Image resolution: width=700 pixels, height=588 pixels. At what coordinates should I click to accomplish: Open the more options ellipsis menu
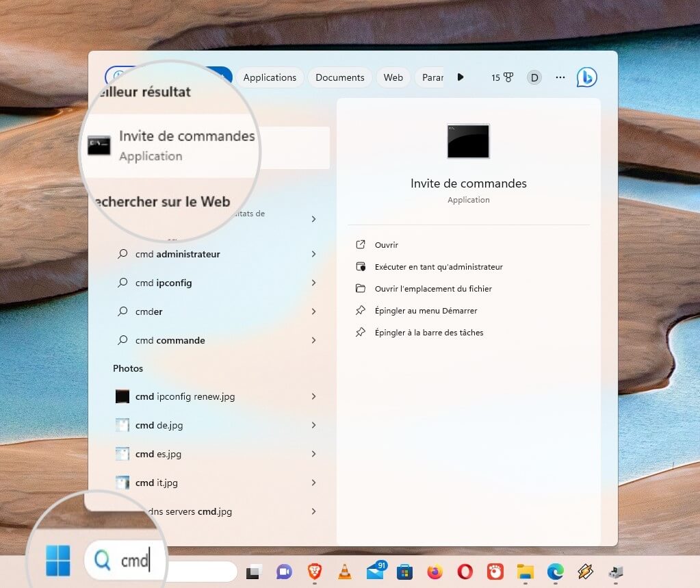560,77
